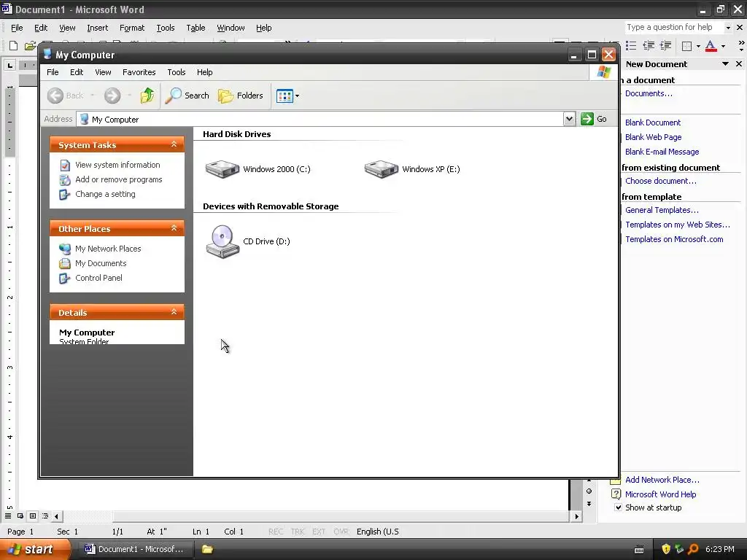Viewport: 747px width, 560px height.
Task: Collapse the Details panel
Action: (174, 312)
